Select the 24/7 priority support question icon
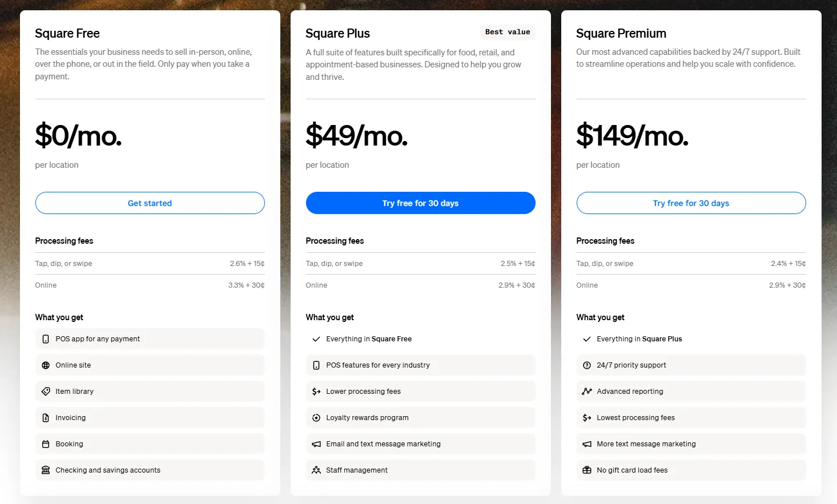This screenshot has height=504, width=837. (x=587, y=365)
